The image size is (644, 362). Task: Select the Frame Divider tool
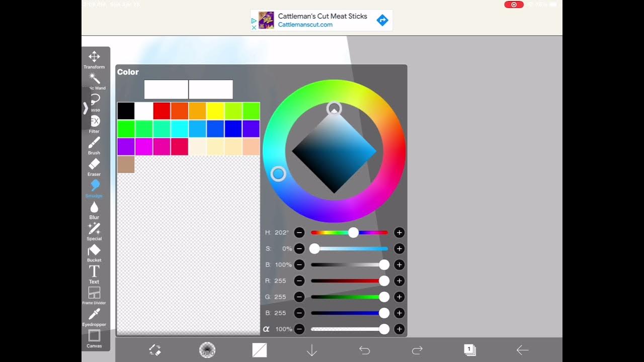[94, 296]
